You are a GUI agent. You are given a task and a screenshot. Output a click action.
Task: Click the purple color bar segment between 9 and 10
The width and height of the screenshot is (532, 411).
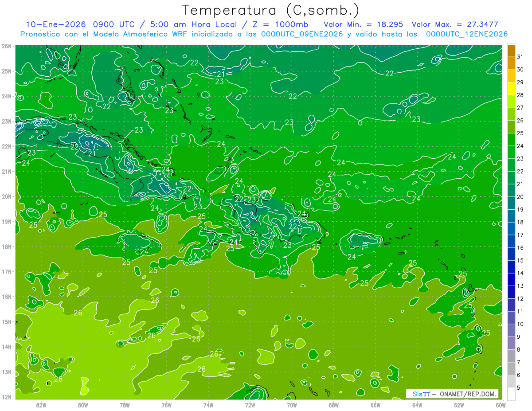[511, 330]
